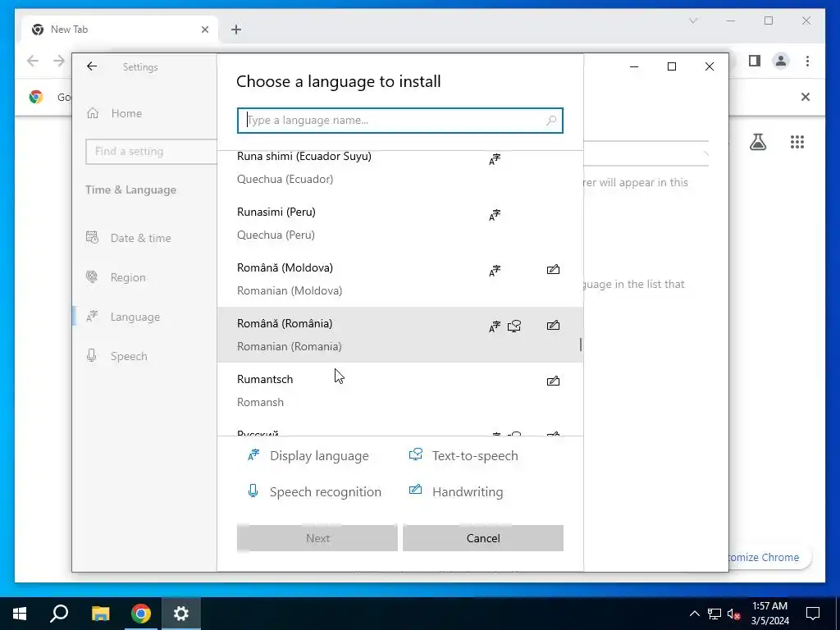Open File Explorer from taskbar

[100, 614]
